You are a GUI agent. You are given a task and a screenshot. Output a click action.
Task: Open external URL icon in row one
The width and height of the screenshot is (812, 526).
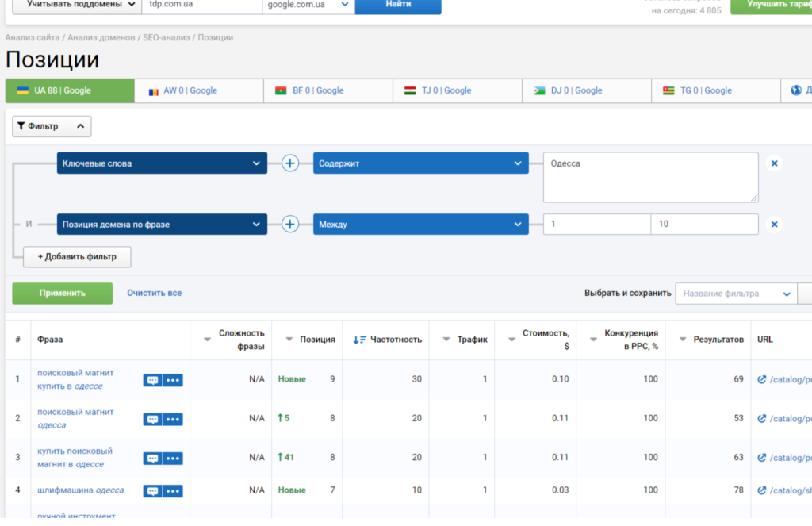[x=762, y=379]
